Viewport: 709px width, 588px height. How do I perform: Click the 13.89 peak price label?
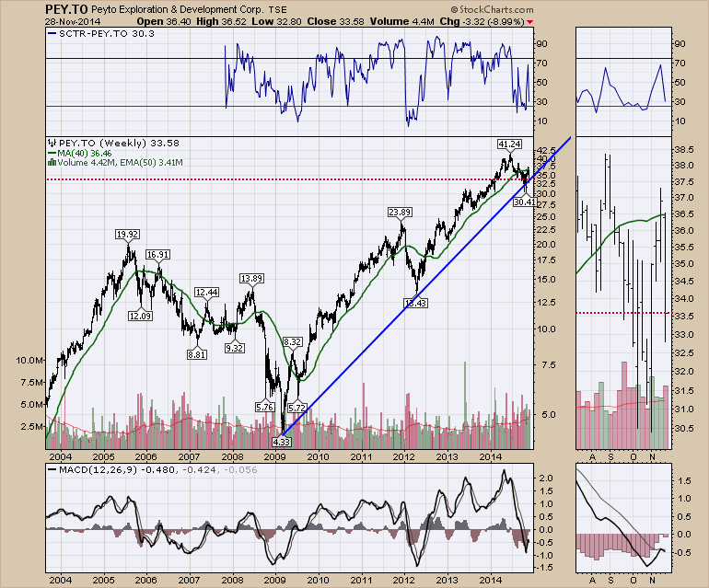point(251,279)
